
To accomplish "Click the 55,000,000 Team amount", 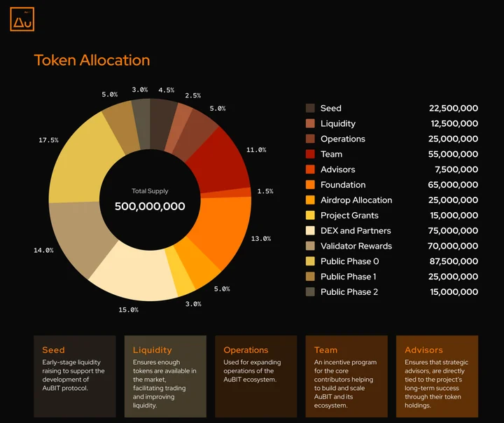I will [x=453, y=154].
